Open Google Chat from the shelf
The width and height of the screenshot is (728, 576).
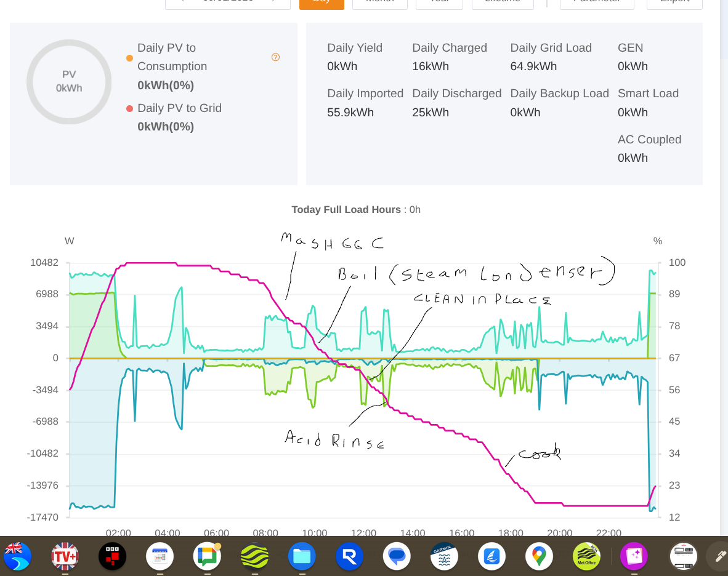coord(207,556)
